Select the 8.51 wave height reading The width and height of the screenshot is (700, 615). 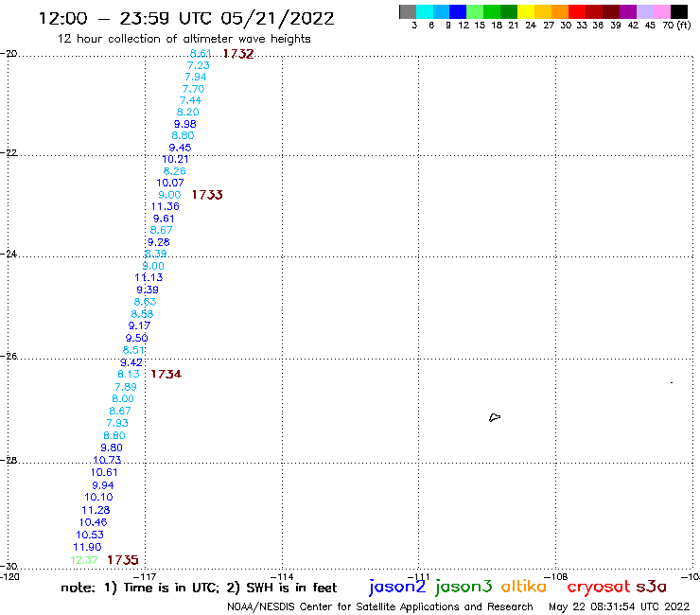point(134,350)
